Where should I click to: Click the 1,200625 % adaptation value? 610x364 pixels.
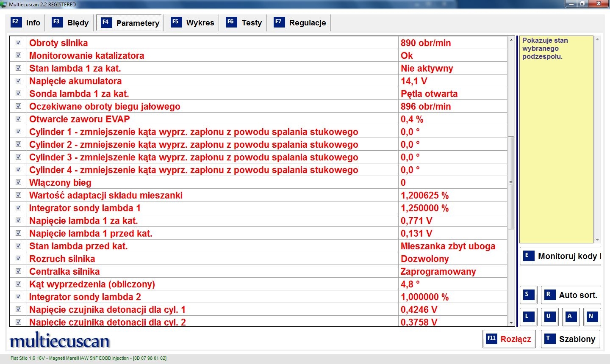tap(424, 195)
